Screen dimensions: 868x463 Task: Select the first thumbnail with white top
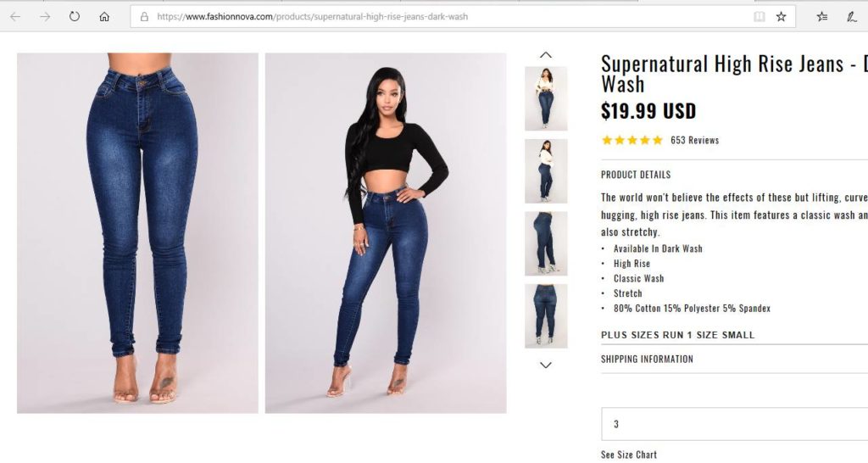pyautogui.click(x=546, y=98)
